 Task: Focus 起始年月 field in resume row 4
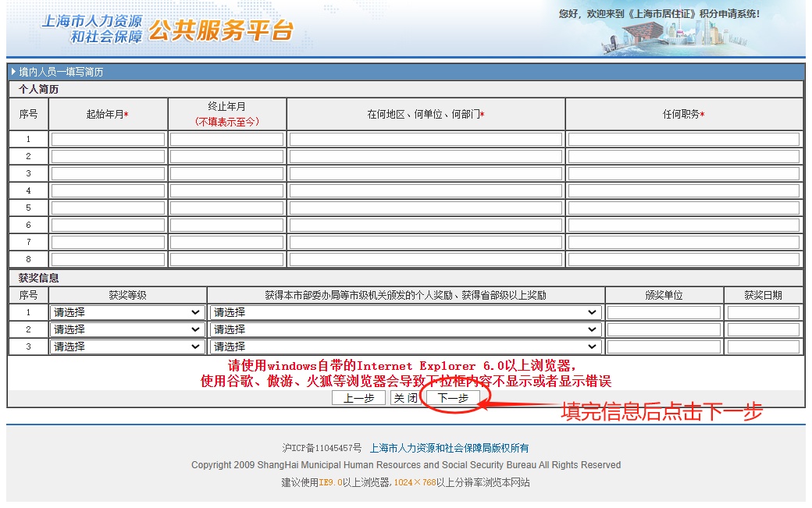coord(109,191)
